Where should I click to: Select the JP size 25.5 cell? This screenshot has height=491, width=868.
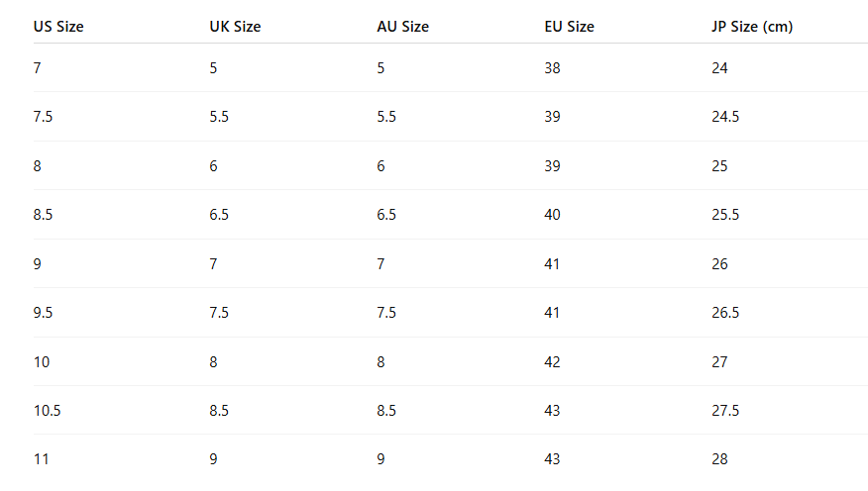[x=725, y=215]
